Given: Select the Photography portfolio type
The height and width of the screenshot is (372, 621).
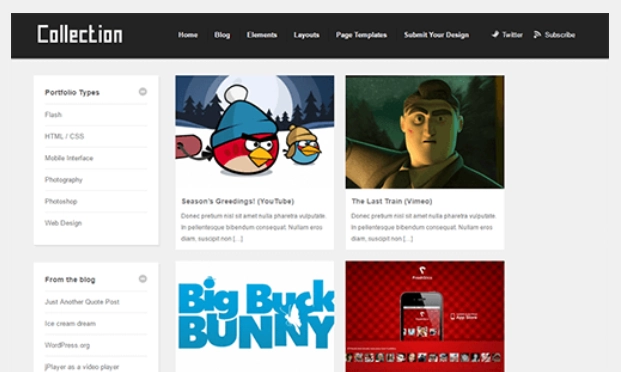Looking at the screenshot, I should click(x=63, y=180).
